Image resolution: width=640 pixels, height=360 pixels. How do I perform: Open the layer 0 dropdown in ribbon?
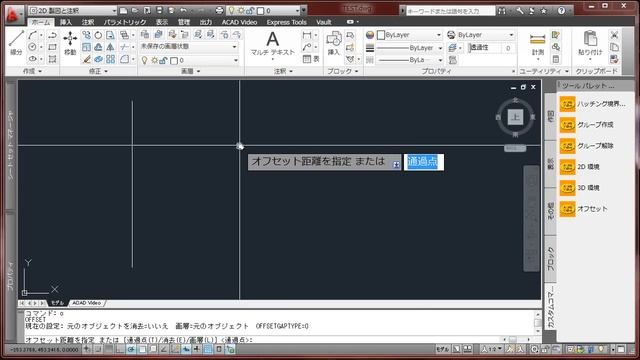pos(189,60)
